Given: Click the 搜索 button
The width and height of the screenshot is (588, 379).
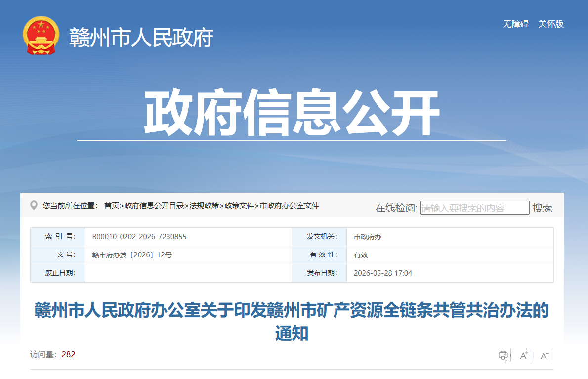Looking at the screenshot, I should [x=542, y=208].
